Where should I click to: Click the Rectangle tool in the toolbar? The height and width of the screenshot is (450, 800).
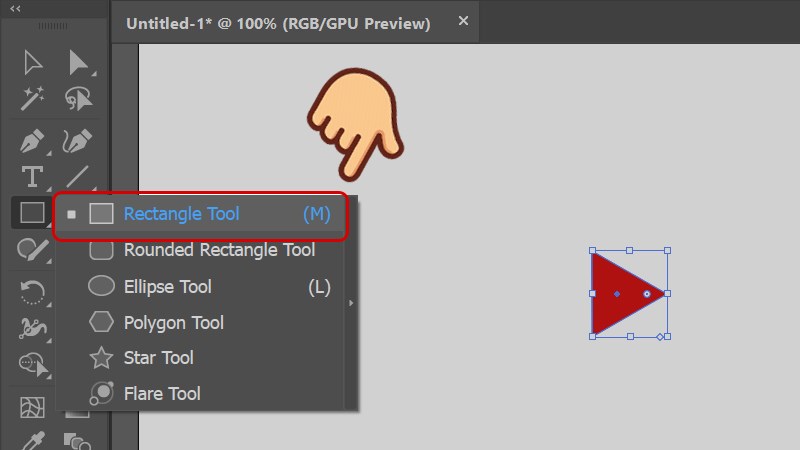pos(33,213)
